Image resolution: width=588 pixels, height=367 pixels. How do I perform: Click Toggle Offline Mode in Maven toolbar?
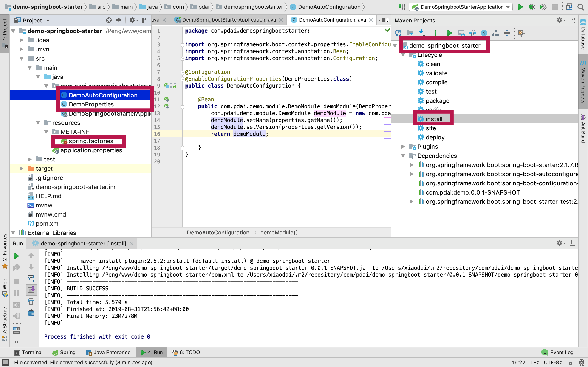coord(472,33)
